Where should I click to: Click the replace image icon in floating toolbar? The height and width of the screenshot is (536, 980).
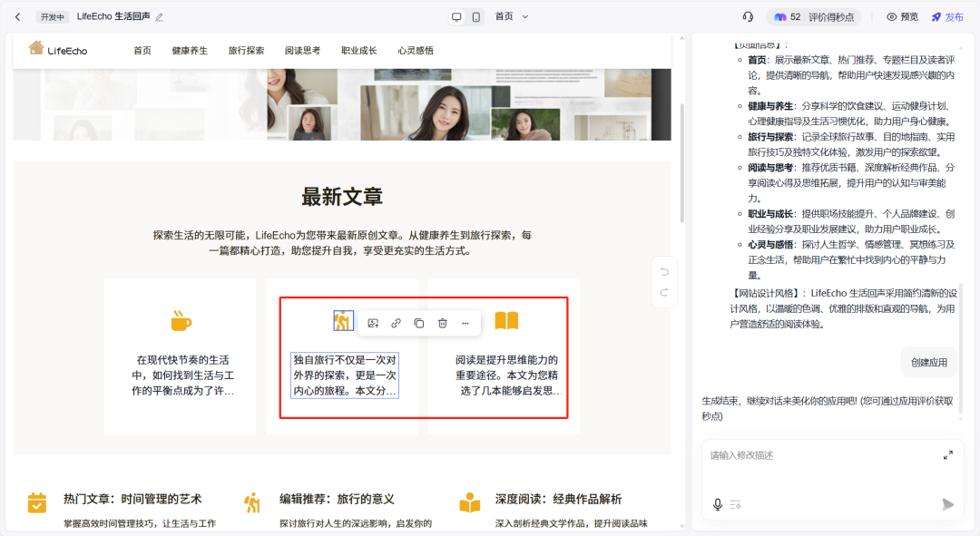(x=375, y=322)
